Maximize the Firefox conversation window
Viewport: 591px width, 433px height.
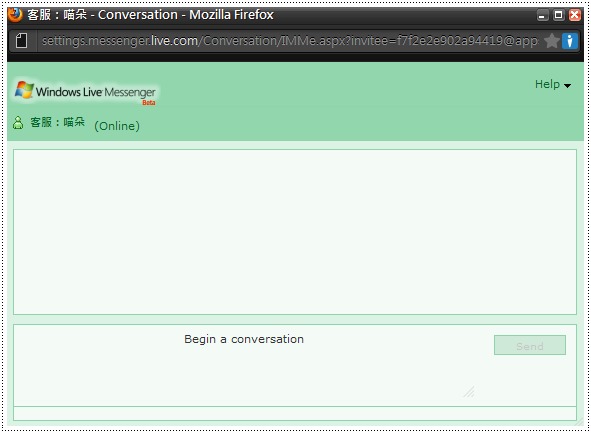pos(559,15)
